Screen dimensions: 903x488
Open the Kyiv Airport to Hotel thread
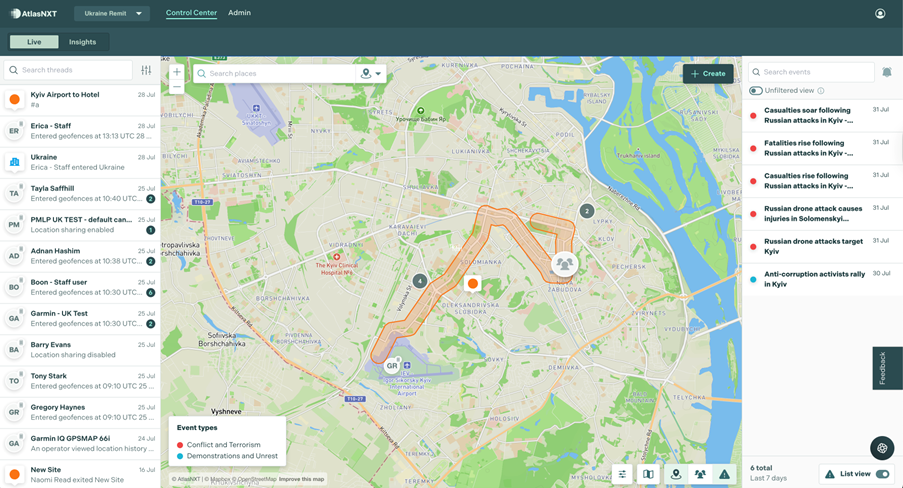click(x=80, y=100)
